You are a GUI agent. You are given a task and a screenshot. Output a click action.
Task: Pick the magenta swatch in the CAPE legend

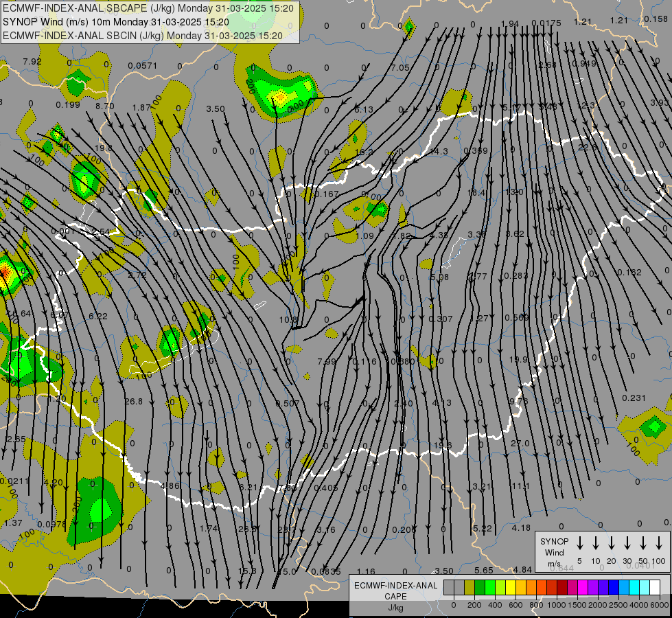point(583,588)
